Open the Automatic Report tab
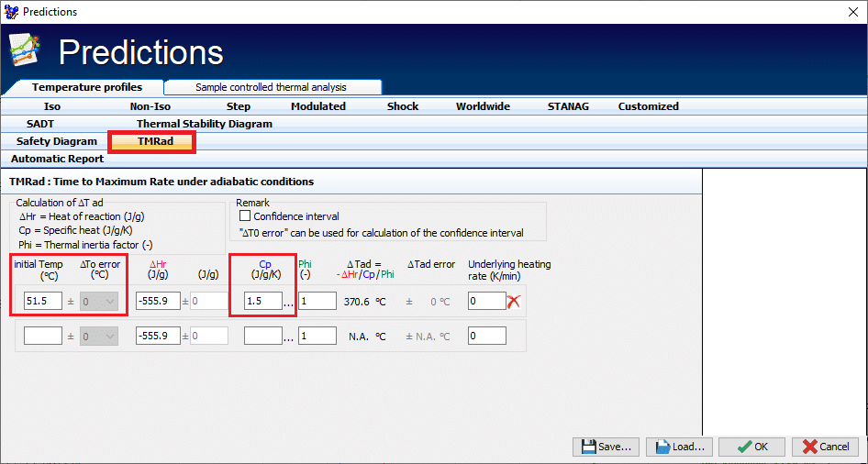Screen dimensions: 868x464 [57, 159]
